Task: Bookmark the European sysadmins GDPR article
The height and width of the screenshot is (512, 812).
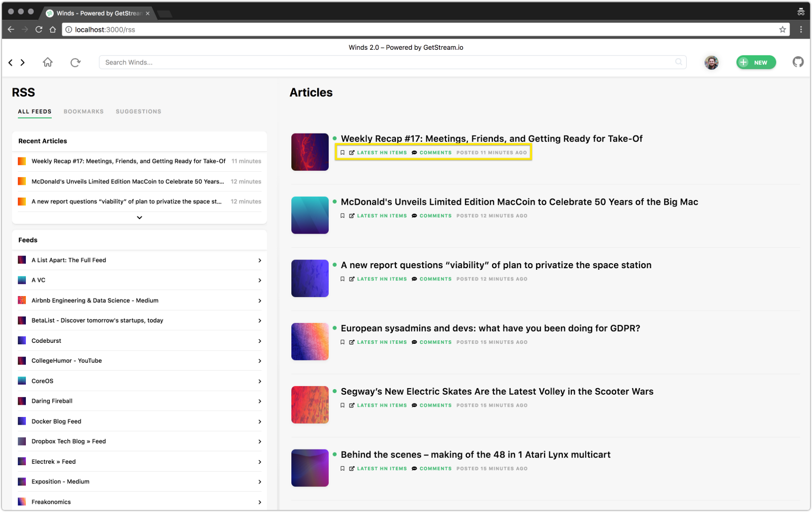Action: (343, 342)
